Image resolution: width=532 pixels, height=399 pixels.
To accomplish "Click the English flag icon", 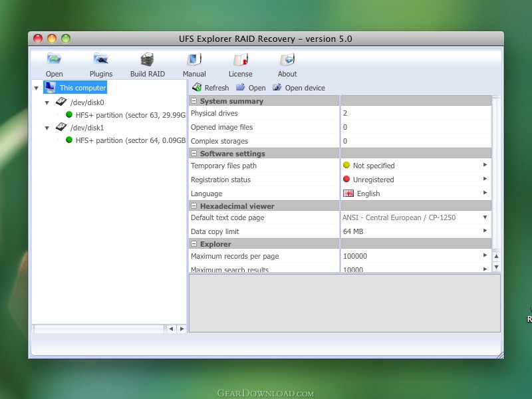I will (348, 193).
